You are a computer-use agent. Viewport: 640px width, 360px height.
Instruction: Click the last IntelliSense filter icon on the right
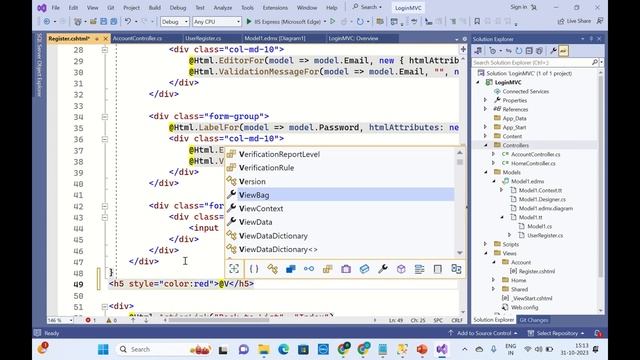[x=456, y=269]
